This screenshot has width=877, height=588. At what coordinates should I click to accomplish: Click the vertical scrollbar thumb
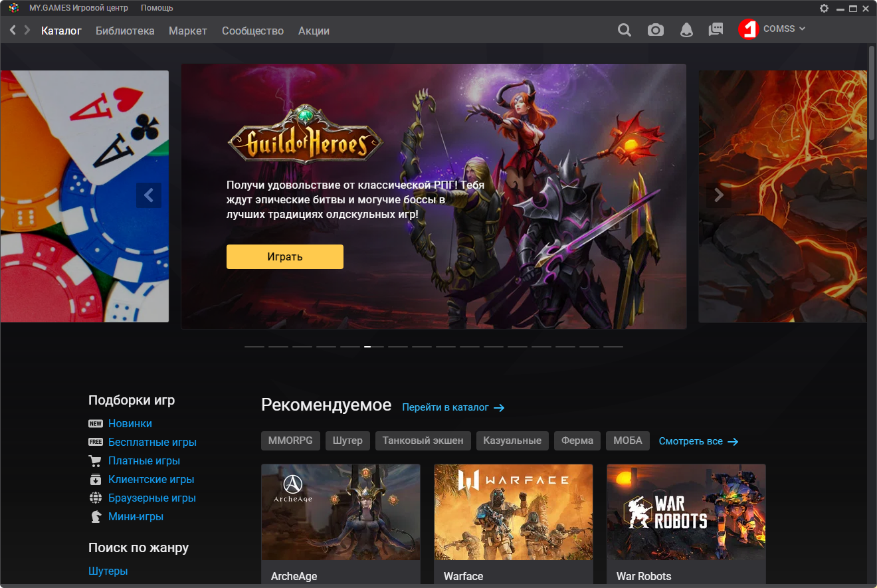point(872,93)
